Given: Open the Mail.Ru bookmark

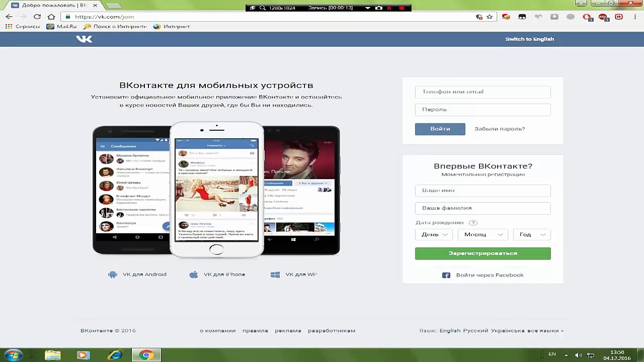Looking at the screenshot, I should 61,26.
